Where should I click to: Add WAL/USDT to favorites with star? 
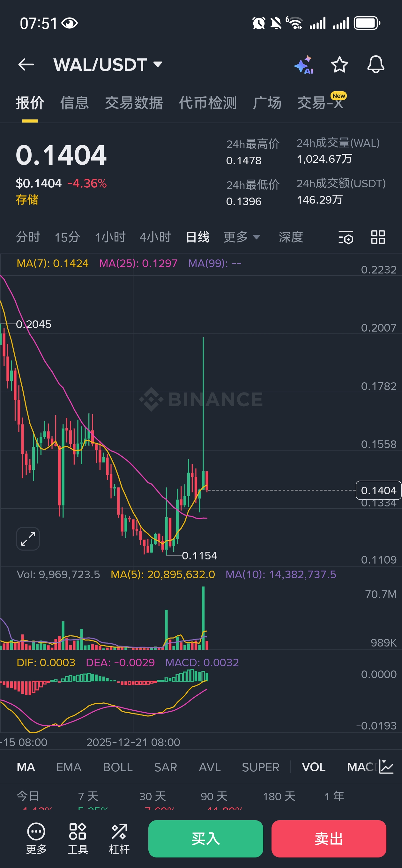339,64
